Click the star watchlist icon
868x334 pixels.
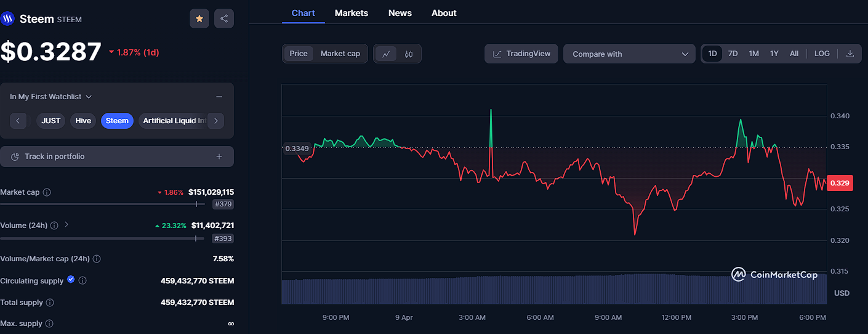coord(199,18)
